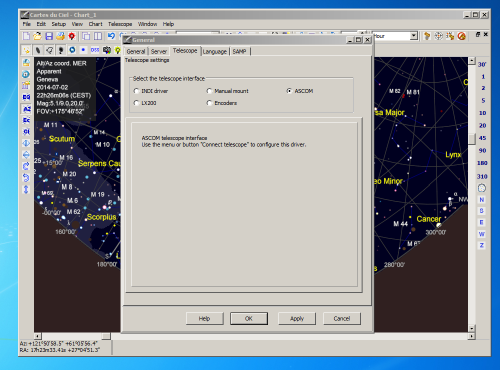
Task: Select the INDI driver radio button
Action: click(x=136, y=91)
